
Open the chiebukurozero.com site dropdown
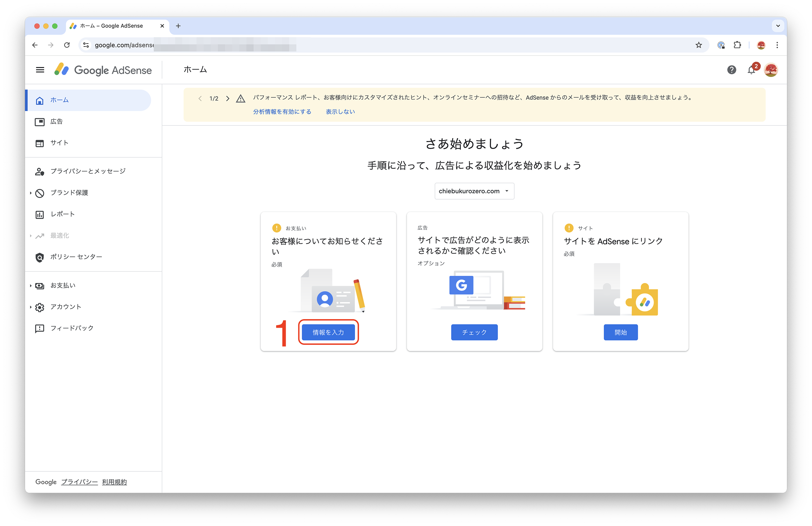point(474,191)
